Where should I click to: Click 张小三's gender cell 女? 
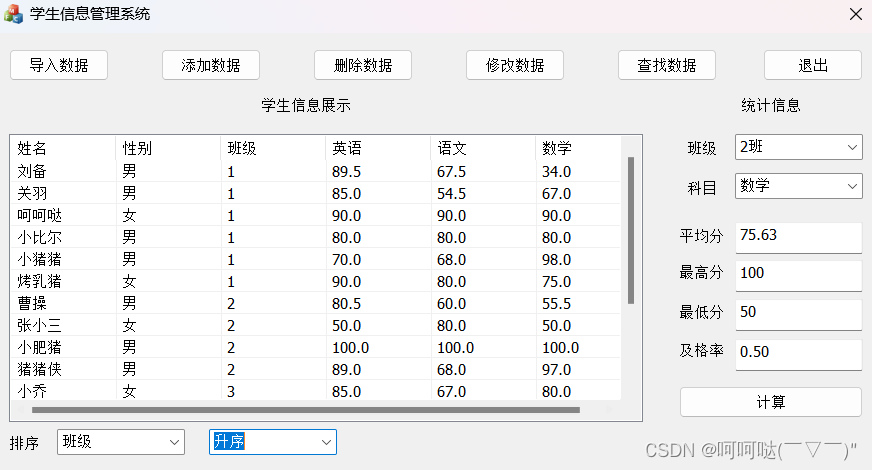(129, 325)
